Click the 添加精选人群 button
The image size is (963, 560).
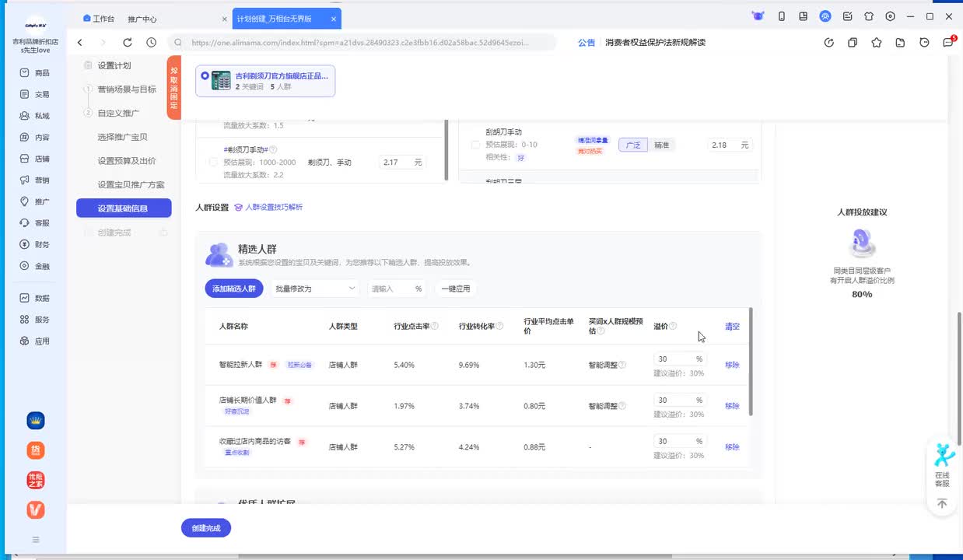point(234,289)
